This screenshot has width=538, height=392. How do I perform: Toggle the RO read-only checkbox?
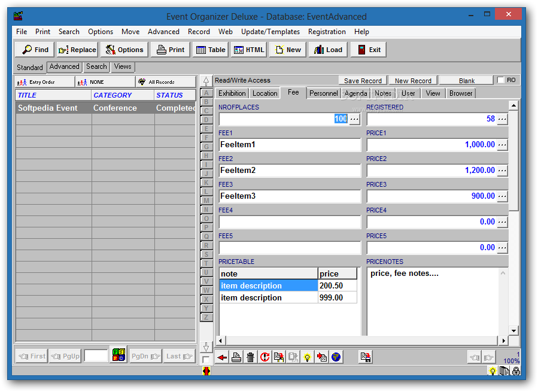pyautogui.click(x=501, y=80)
